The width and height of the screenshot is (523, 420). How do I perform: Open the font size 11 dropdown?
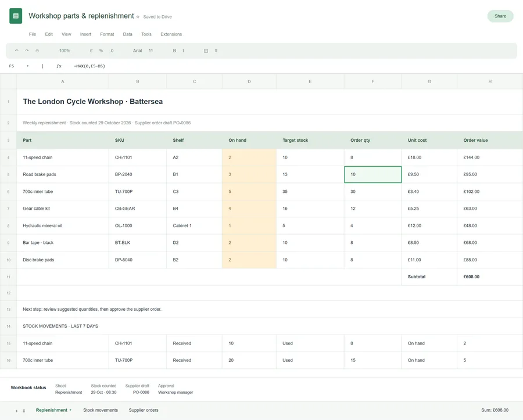pyautogui.click(x=151, y=51)
